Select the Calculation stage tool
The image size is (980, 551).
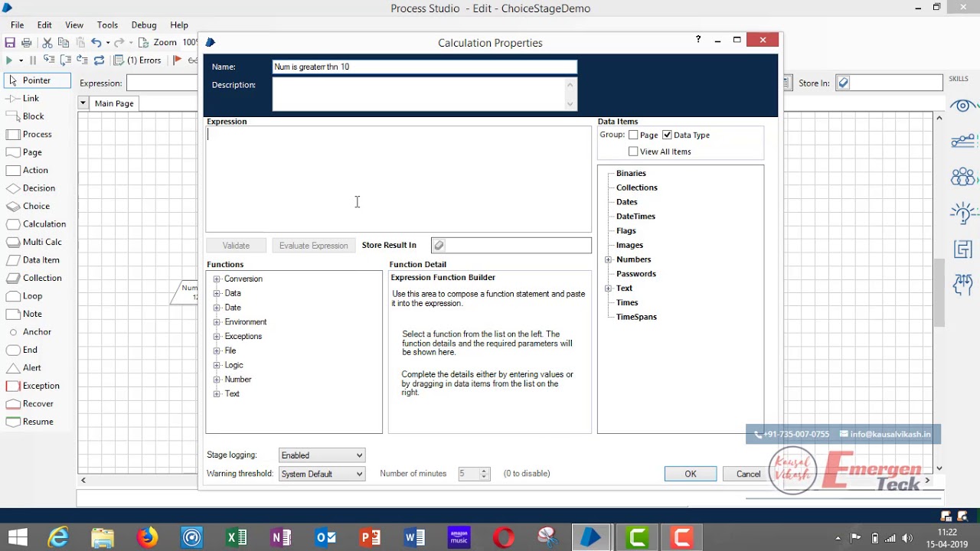tap(44, 224)
